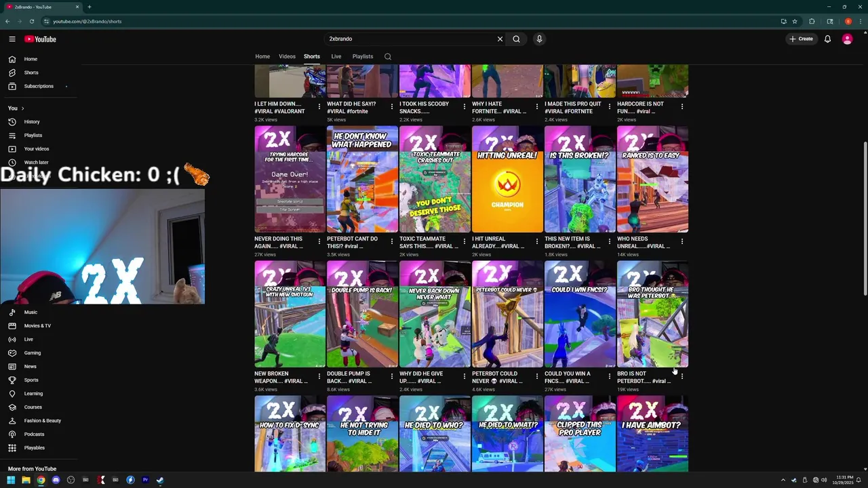Open the HITTING UNREAL Champion thumbnail
This screenshot has width=868, height=488.
[x=507, y=180]
